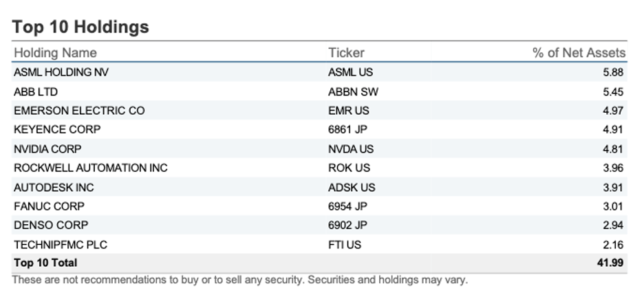Select EMERSON ELECTRIC CO holding
Viewport: 644px width, 304px height.
pos(79,111)
